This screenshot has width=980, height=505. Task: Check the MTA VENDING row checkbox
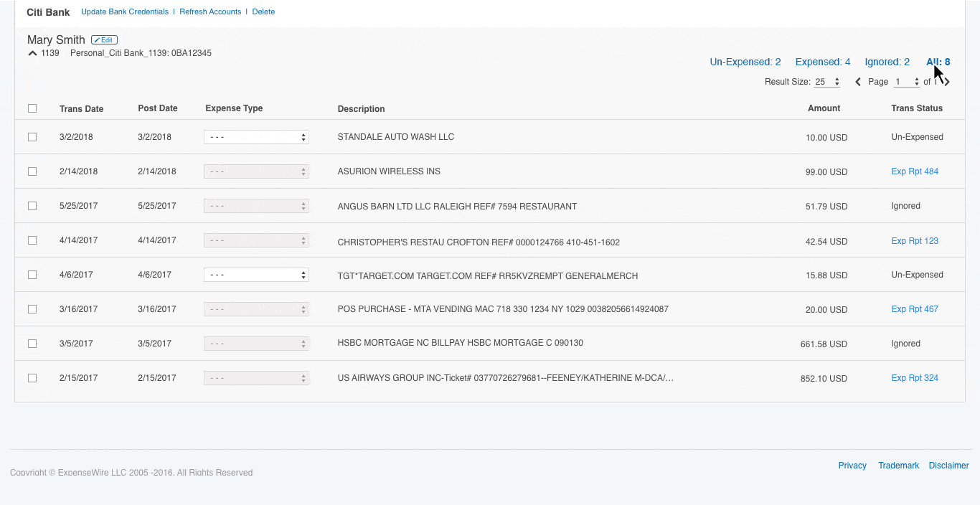pyautogui.click(x=32, y=309)
